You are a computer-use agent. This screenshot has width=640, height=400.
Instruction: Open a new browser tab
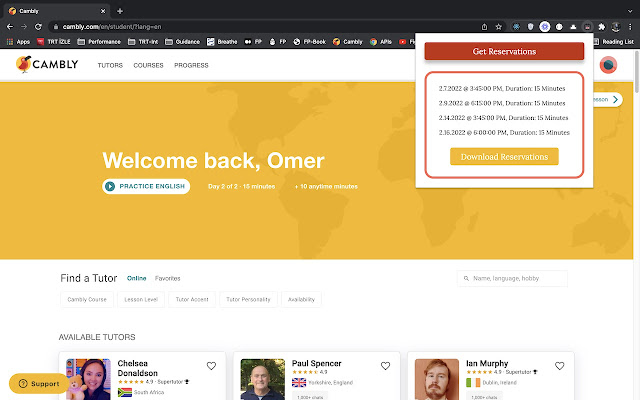pos(120,11)
